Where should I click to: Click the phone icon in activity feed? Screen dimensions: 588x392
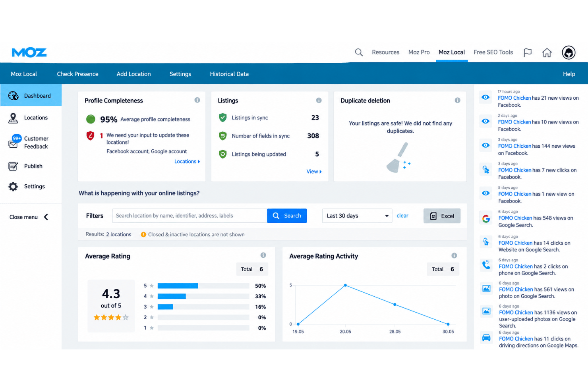[x=486, y=265]
